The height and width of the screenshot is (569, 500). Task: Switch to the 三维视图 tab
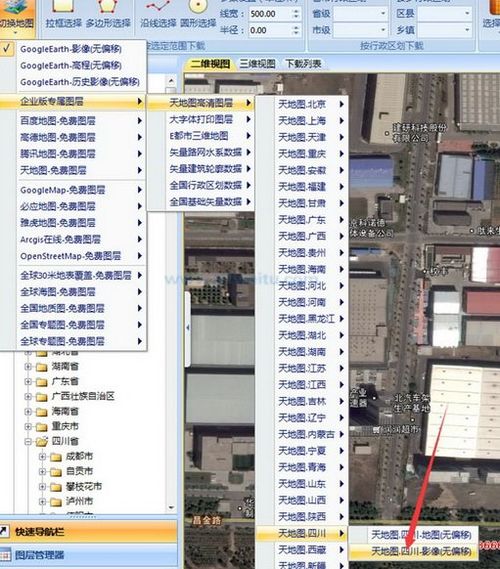pyautogui.click(x=257, y=64)
